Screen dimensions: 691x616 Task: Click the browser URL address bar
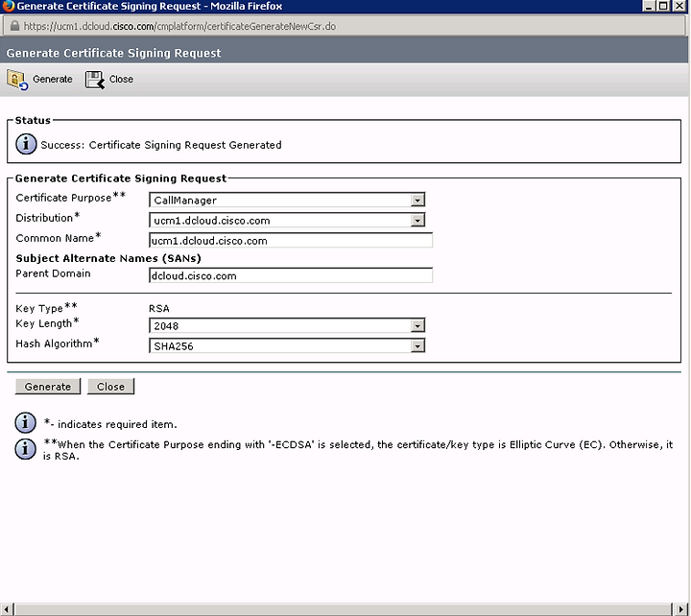[344, 27]
